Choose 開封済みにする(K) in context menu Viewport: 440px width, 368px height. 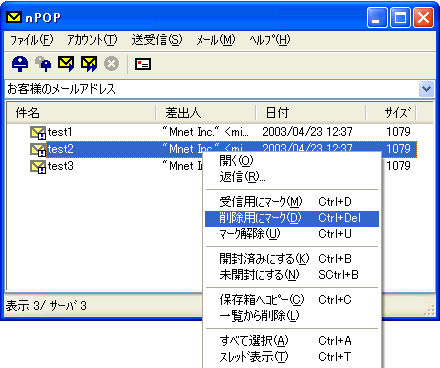coord(292,259)
